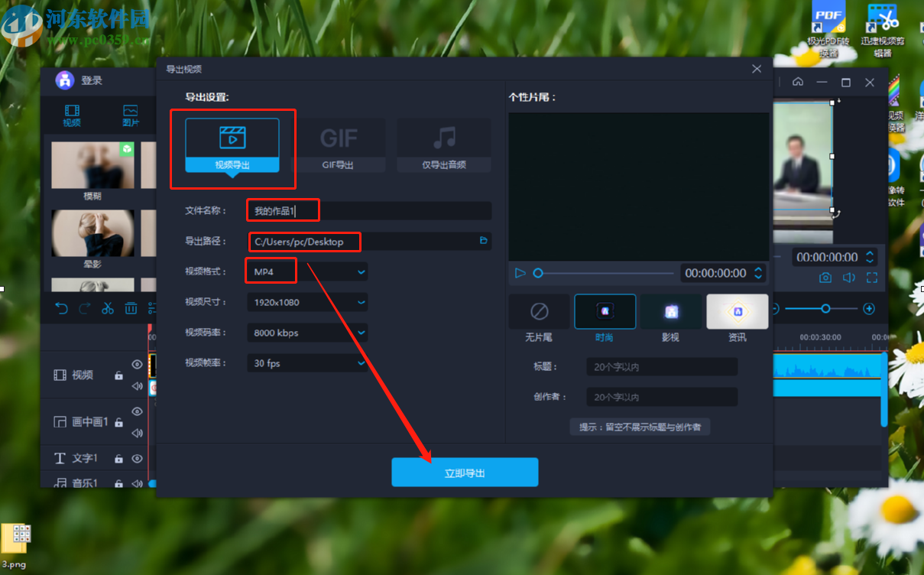
Task: Toggle the lock on 文字1 track
Action: coord(118,459)
